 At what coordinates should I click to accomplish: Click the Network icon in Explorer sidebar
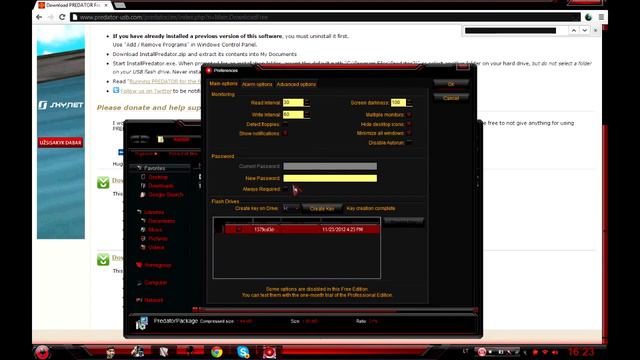pos(139,300)
